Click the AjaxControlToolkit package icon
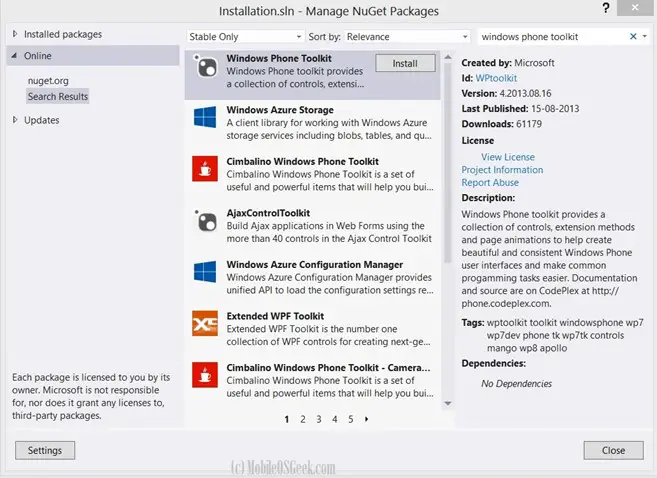Screen dimensions: 657x478 coord(205,220)
